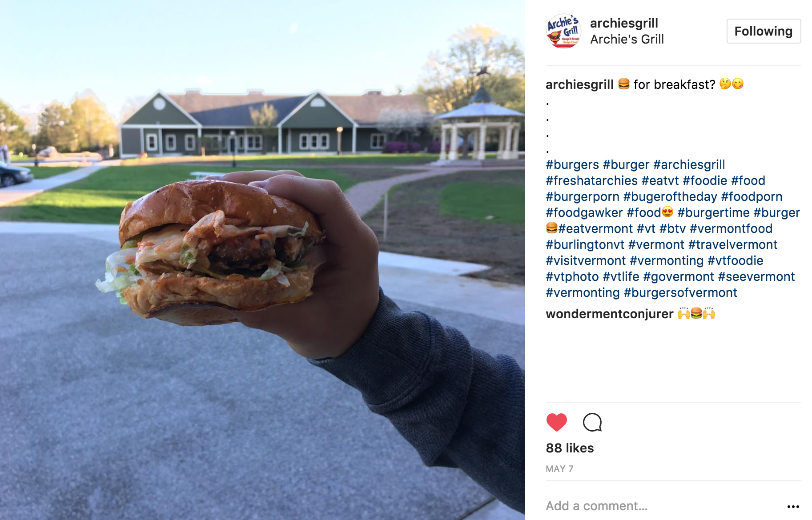Open the #vtfoodie hashtag
This screenshot has width=812, height=520.
tap(735, 260)
